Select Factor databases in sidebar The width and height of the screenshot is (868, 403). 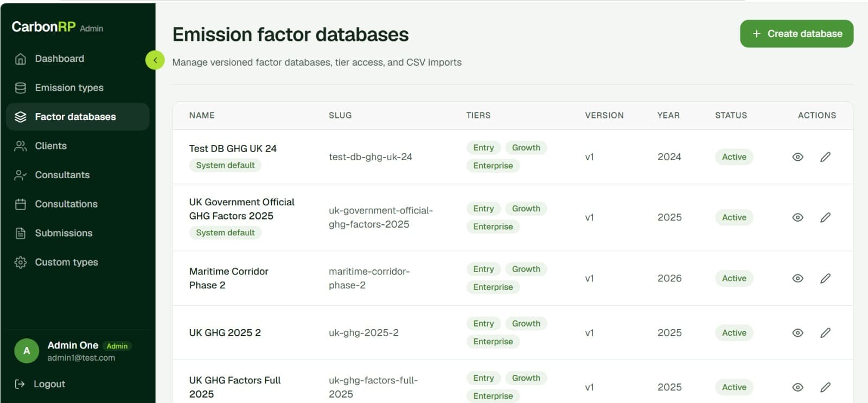(78, 117)
